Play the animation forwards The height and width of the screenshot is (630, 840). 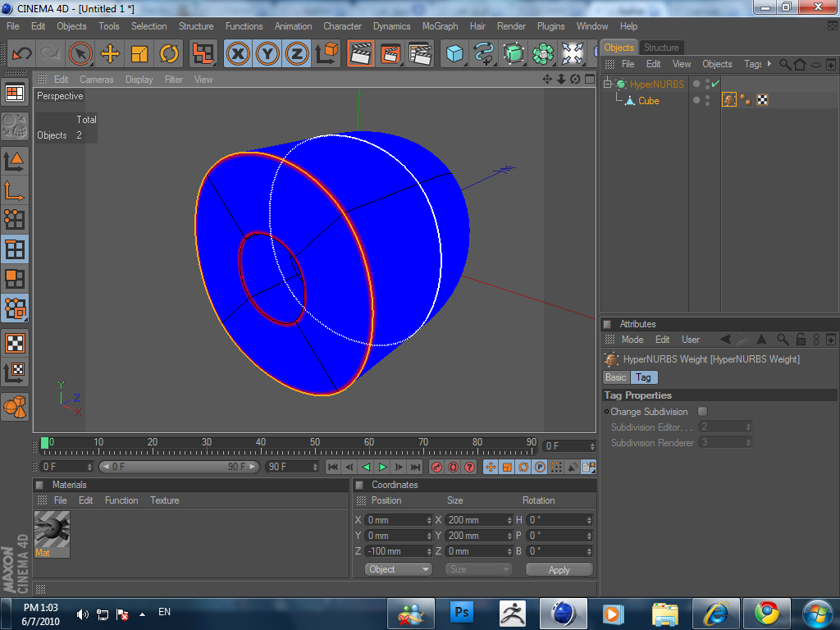(382, 467)
